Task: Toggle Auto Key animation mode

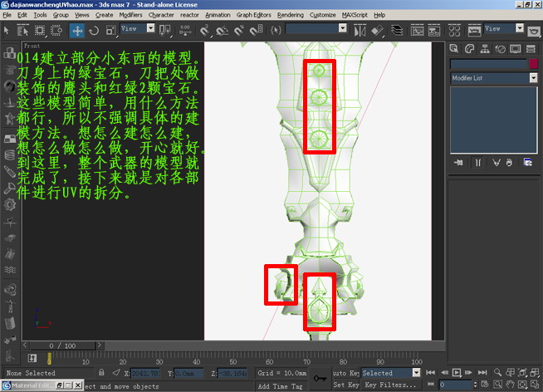Action: 344,374
